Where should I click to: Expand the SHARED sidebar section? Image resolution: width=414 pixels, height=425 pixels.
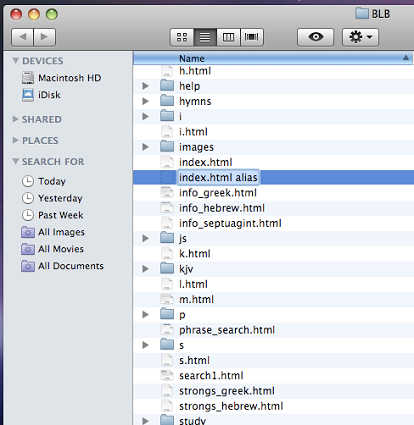coord(15,119)
